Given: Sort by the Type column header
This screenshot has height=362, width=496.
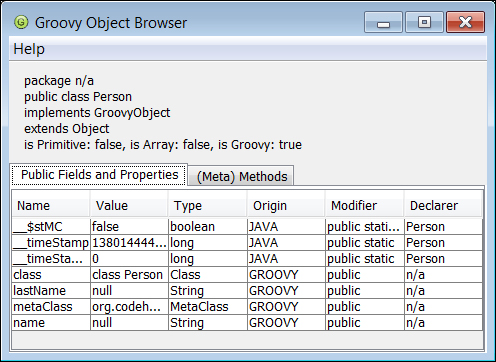Looking at the screenshot, I should [x=208, y=206].
